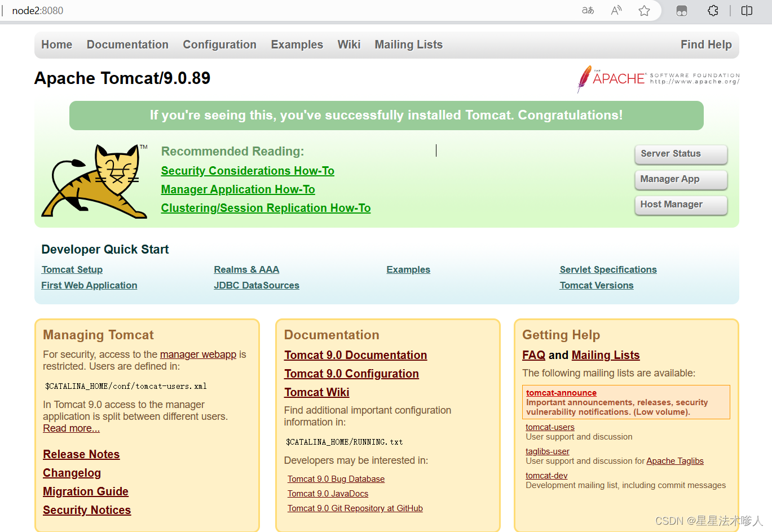Click the Server Status button
Viewport: 772px width, 532px height.
(x=681, y=154)
